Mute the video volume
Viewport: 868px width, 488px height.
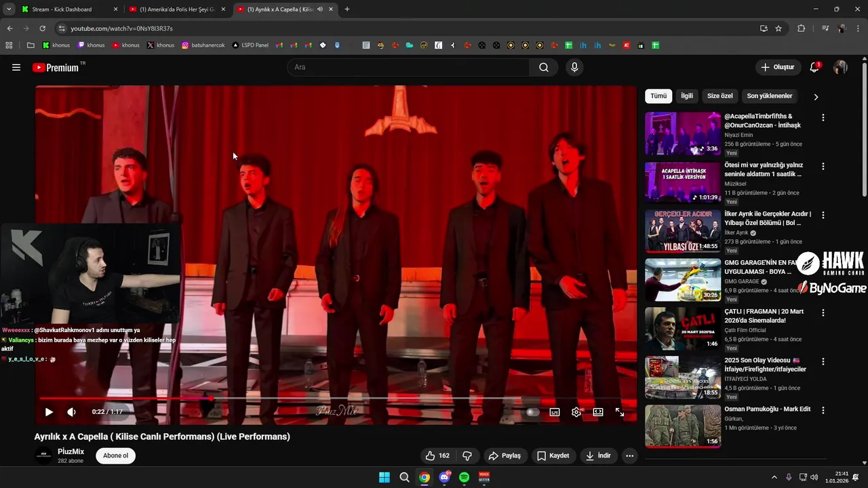[71, 412]
